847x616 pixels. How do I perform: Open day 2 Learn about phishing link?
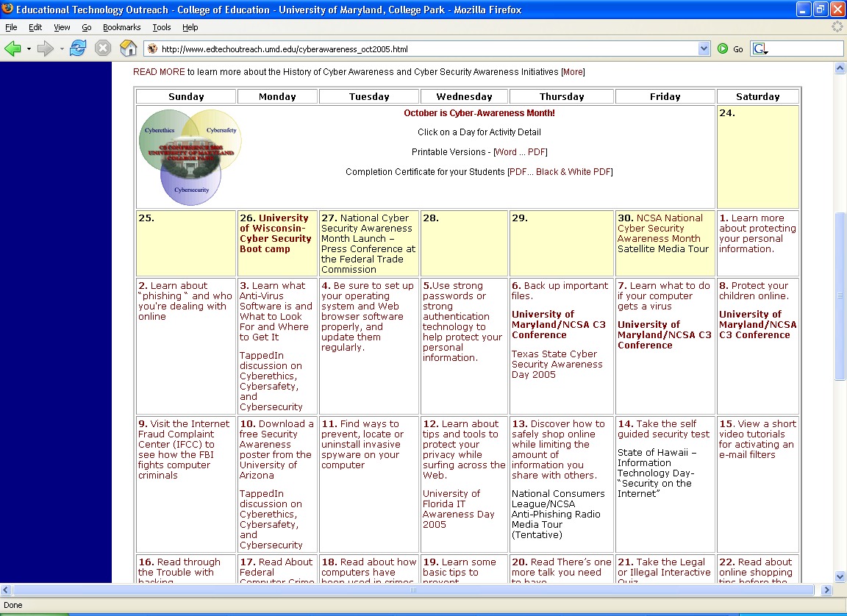pyautogui.click(x=185, y=301)
